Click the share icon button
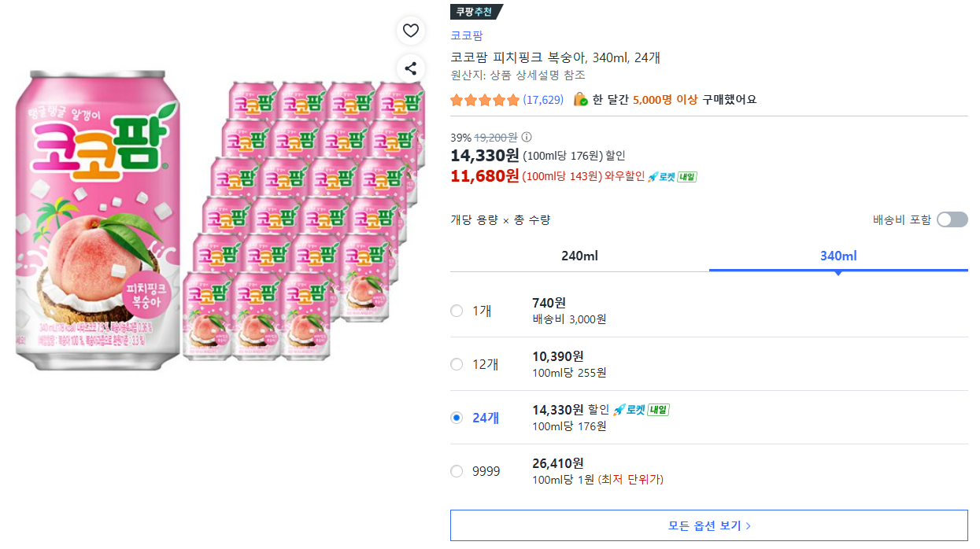The height and width of the screenshot is (549, 980). [x=410, y=68]
